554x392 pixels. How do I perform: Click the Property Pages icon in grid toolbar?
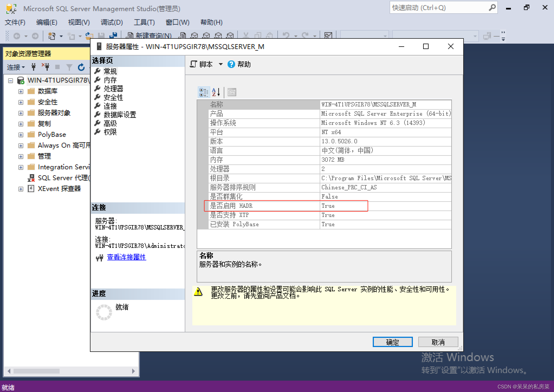(x=232, y=92)
